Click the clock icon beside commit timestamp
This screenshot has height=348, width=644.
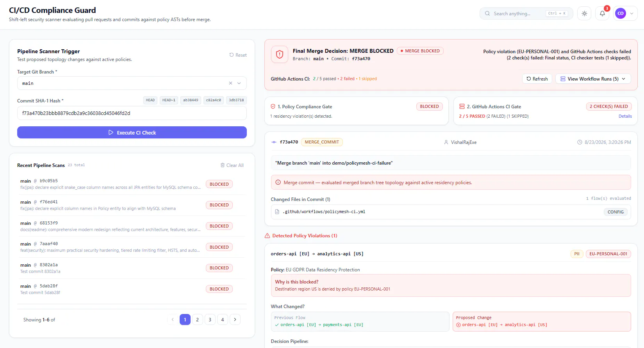coord(580,142)
